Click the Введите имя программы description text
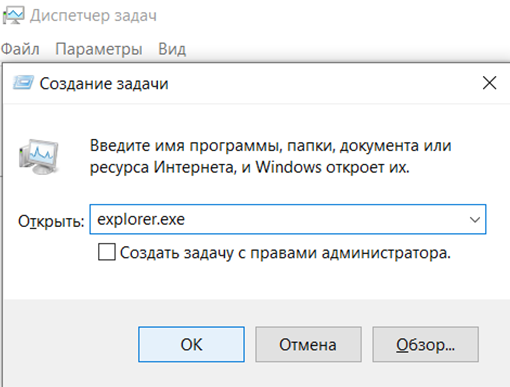The width and height of the screenshot is (510, 387). (x=270, y=156)
